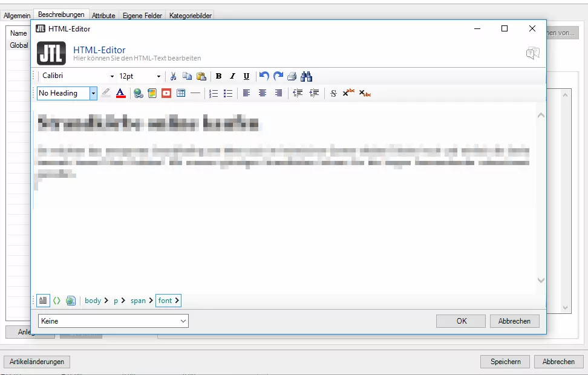
Task: Open the Kategoriebilder tab
Action: (x=191, y=15)
